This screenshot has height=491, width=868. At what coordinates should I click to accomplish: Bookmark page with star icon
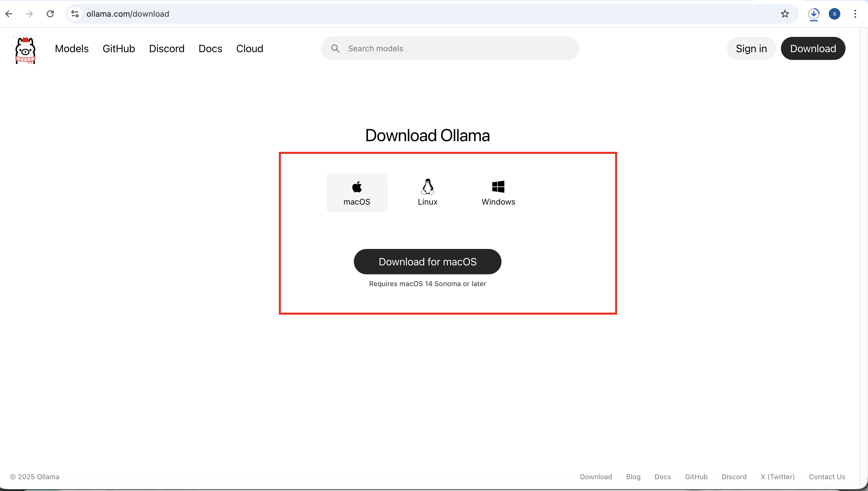point(785,14)
